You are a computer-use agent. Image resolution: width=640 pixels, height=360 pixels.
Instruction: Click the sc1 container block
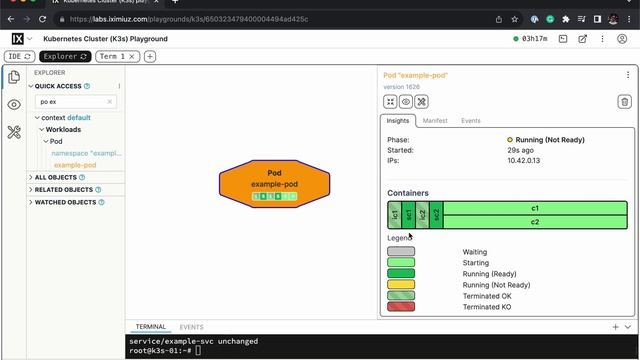(409, 215)
